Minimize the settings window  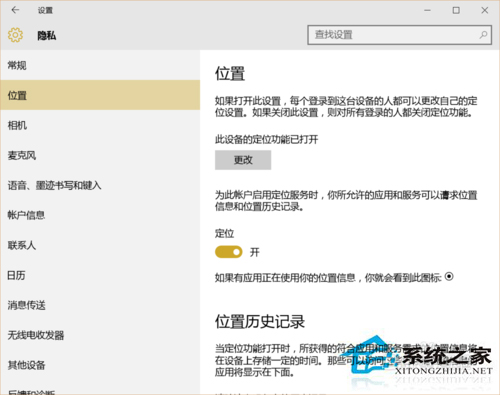pyautogui.click(x=427, y=10)
